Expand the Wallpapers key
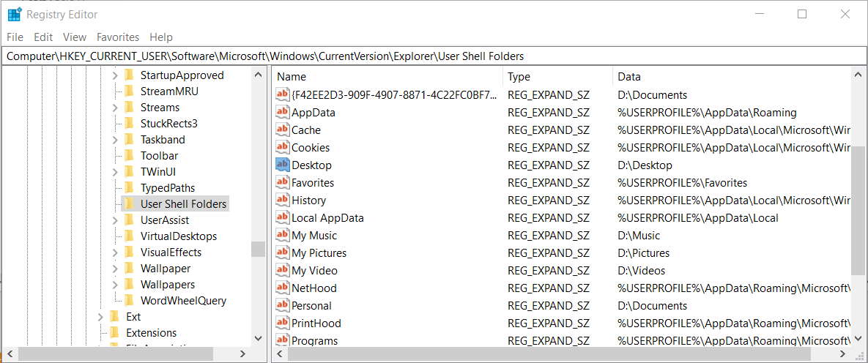Image resolution: width=868 pixels, height=363 pixels. [114, 285]
